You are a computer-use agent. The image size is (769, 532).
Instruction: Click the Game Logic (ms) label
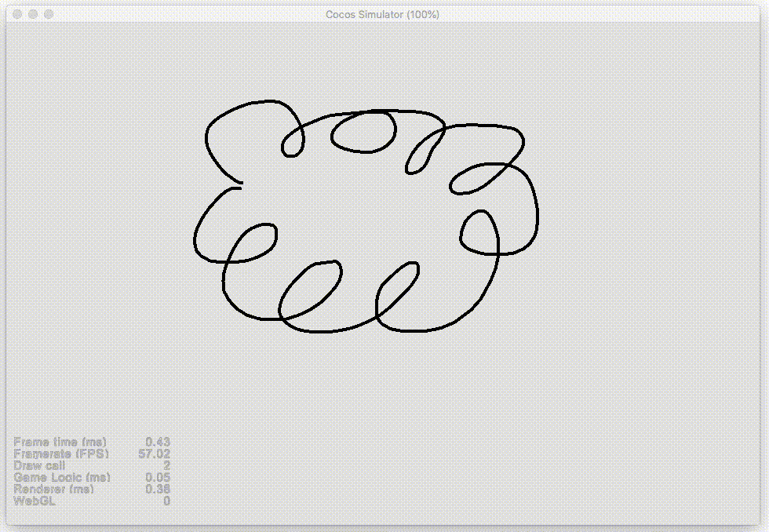tap(62, 477)
